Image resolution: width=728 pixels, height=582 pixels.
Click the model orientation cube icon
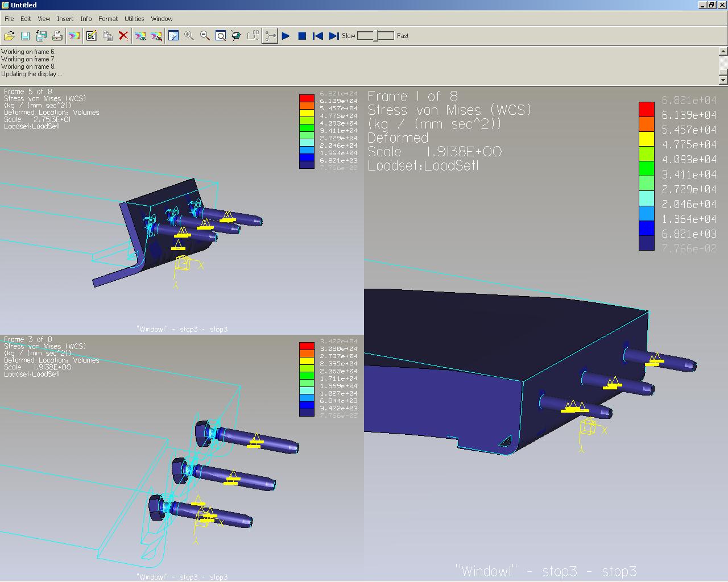(237, 36)
